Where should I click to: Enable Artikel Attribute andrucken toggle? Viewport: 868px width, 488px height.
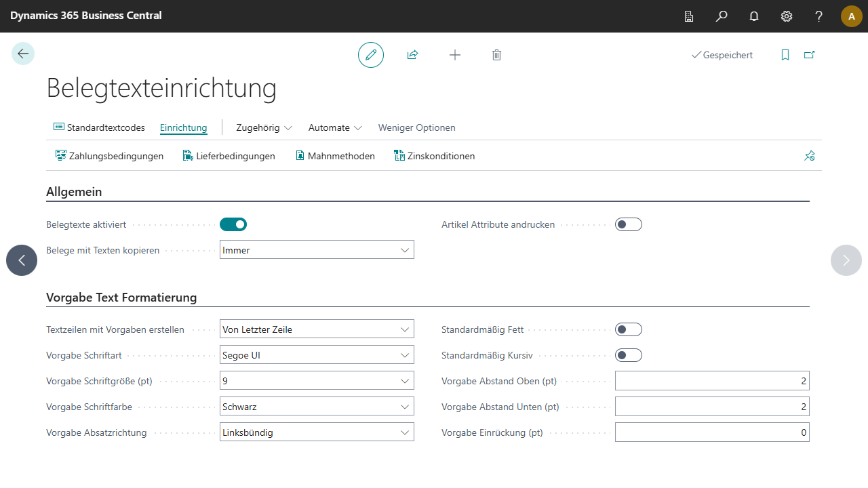click(629, 224)
